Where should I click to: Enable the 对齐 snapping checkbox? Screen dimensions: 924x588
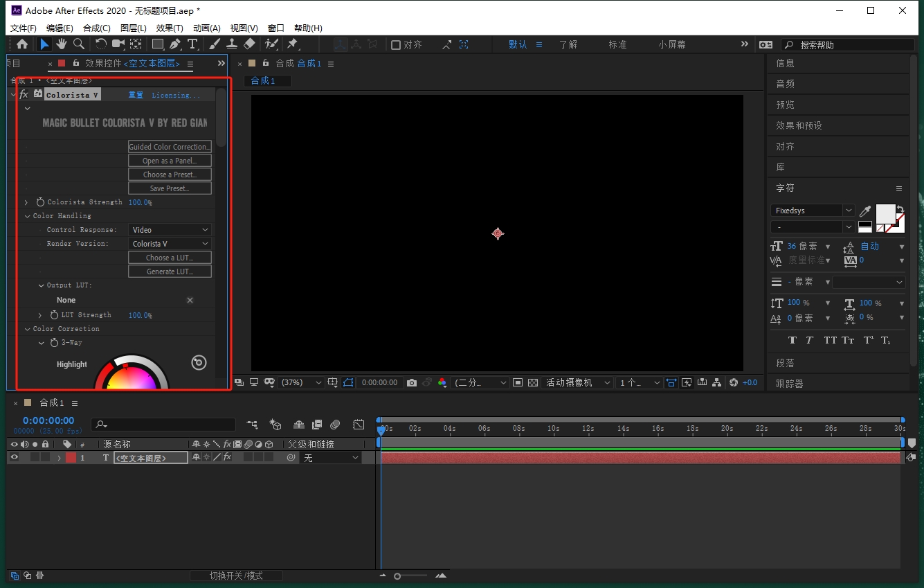point(396,45)
